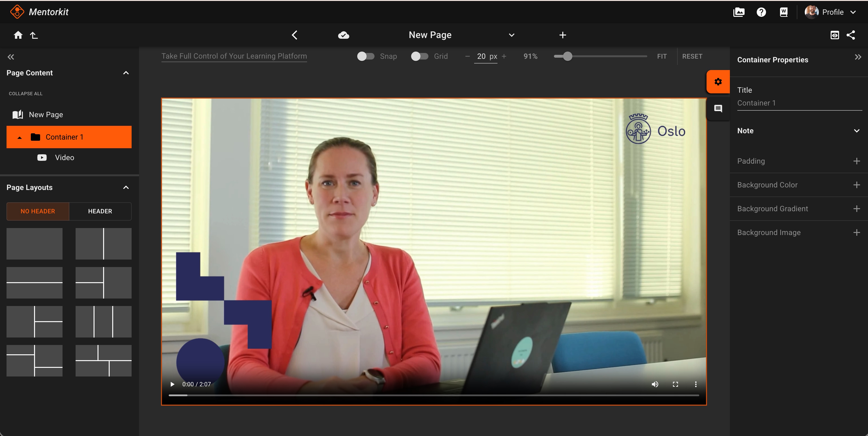Click the RESET zoom button
The width and height of the screenshot is (868, 436).
[x=692, y=56]
